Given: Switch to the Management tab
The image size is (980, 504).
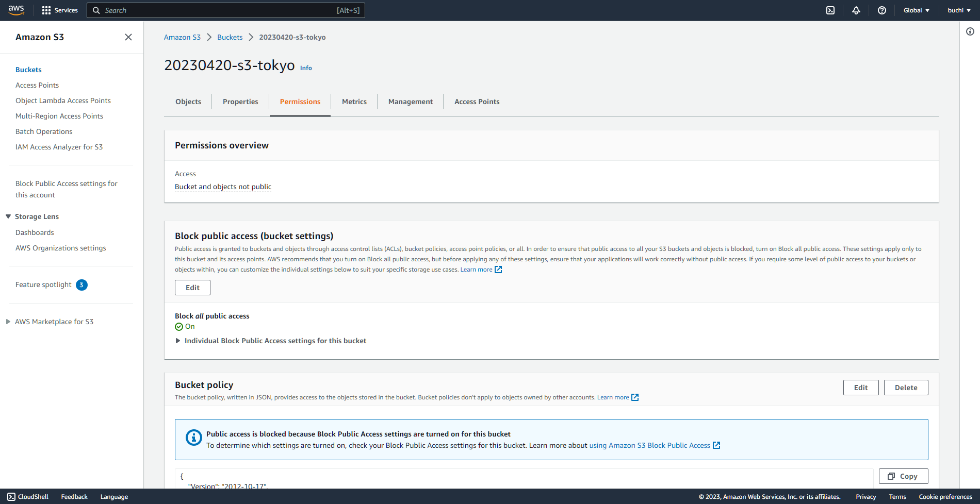Looking at the screenshot, I should 410,102.
